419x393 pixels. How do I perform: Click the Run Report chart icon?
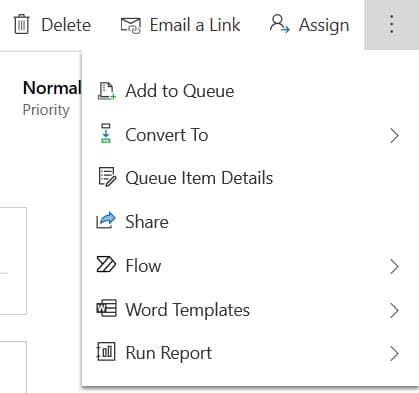pos(106,352)
